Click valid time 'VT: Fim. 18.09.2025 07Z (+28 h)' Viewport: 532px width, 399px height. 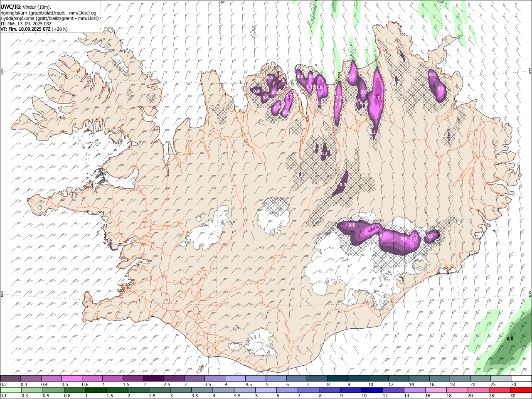point(34,29)
